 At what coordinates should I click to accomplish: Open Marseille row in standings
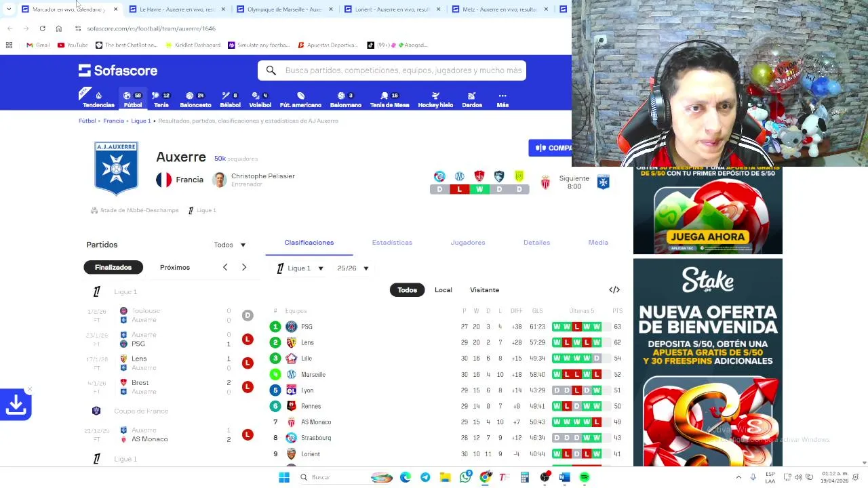[446, 374]
